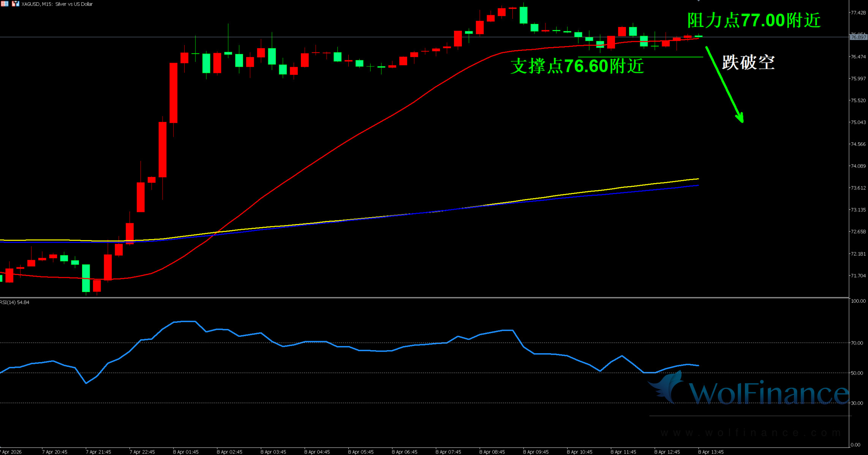868x455 pixels.
Task: Click the 阻力点77.00附近 resistance text label
Action: (x=754, y=21)
